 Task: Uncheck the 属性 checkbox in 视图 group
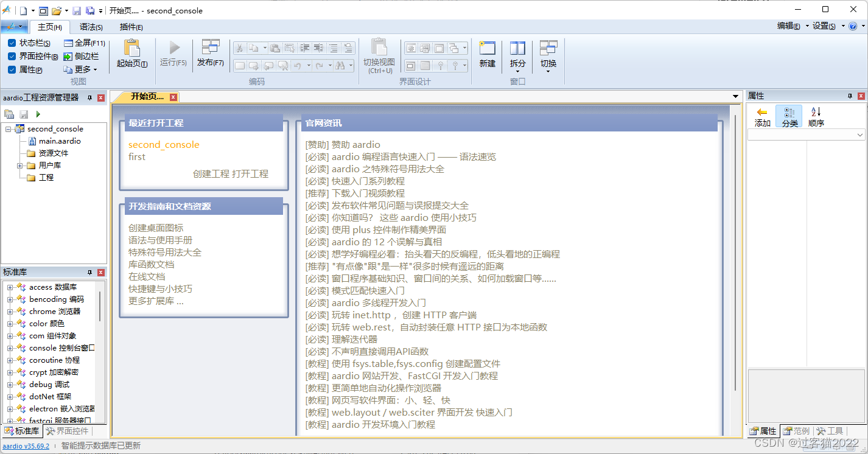[x=12, y=69]
